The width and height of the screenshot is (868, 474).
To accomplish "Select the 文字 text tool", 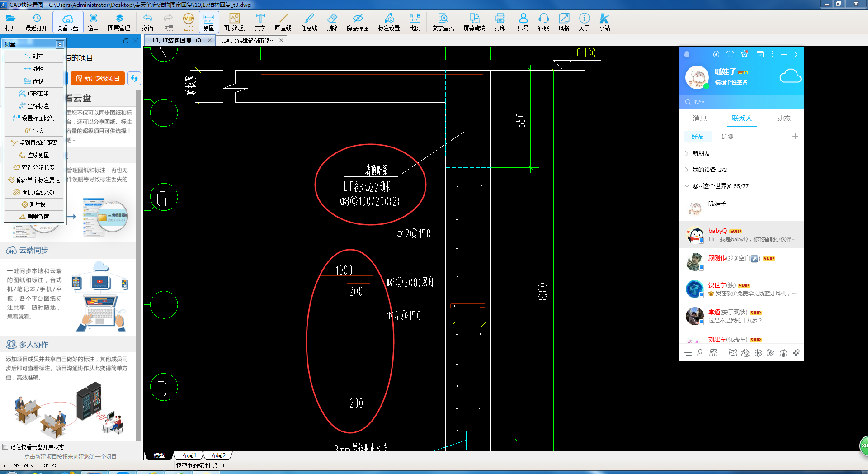I will click(260, 22).
